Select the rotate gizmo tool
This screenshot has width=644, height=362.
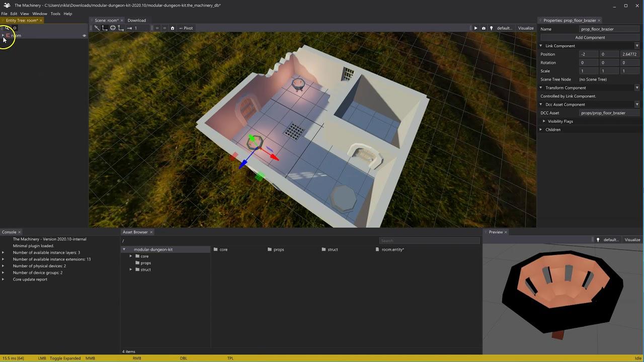(113, 28)
